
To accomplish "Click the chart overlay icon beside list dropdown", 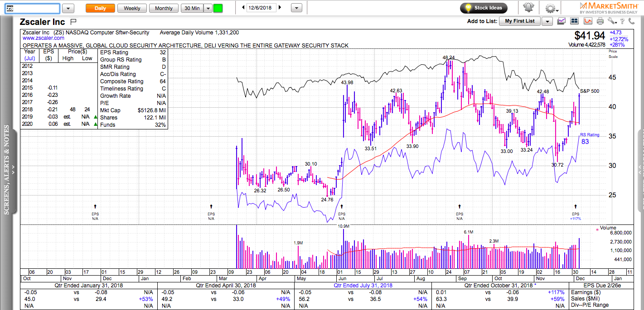I will [562, 21].
